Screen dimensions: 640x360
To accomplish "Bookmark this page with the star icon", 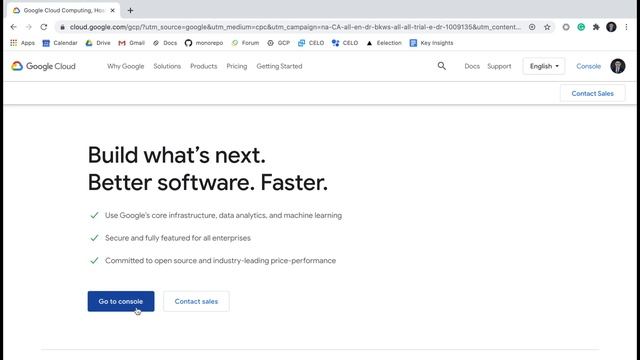I will 547,27.
